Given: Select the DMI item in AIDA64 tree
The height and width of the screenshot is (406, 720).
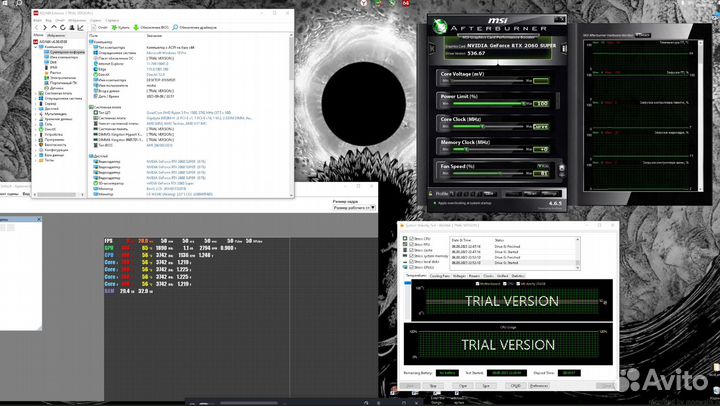Looking at the screenshot, I should pyautogui.click(x=53, y=62).
